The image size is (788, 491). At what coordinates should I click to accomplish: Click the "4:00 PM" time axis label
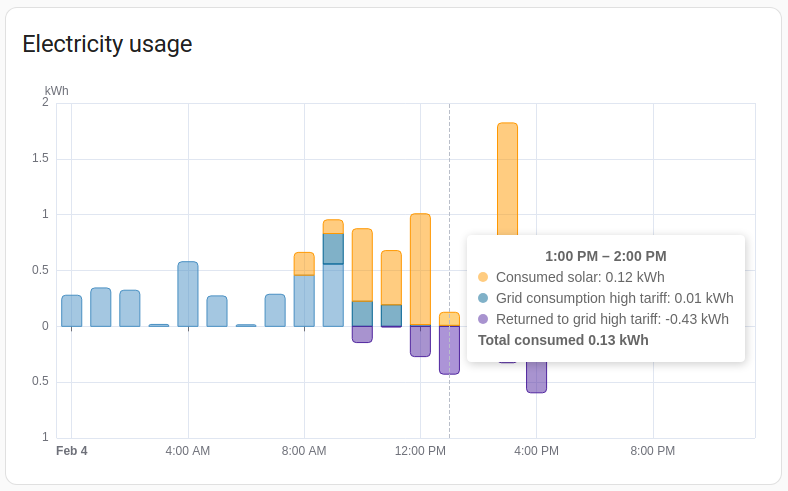click(x=537, y=451)
